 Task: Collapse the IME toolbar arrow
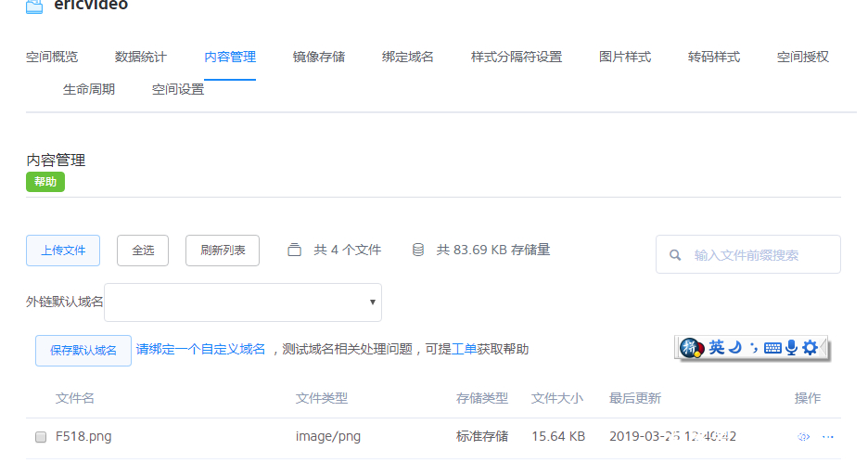(x=823, y=348)
